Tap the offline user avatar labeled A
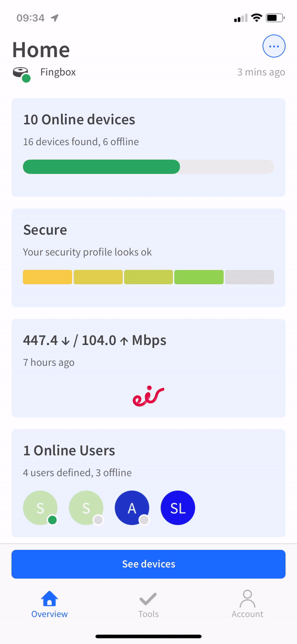Screen dimensions: 297x644 click(132, 508)
